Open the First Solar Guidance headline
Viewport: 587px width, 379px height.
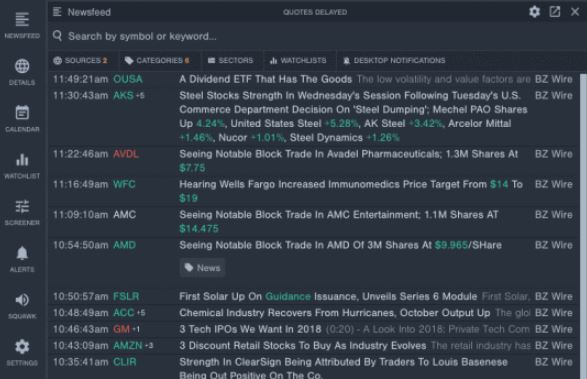pos(328,296)
